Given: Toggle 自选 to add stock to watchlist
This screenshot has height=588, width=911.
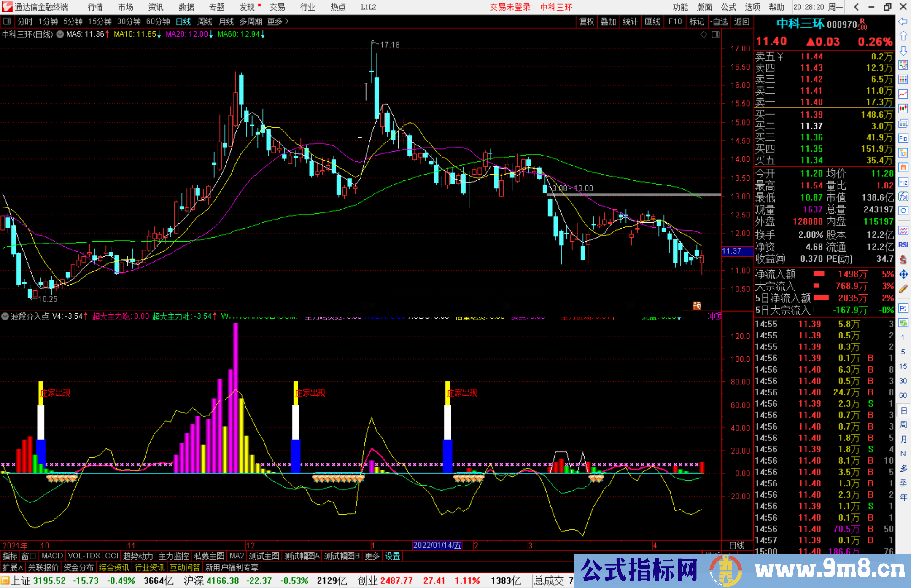Looking at the screenshot, I should pyautogui.click(x=720, y=22).
